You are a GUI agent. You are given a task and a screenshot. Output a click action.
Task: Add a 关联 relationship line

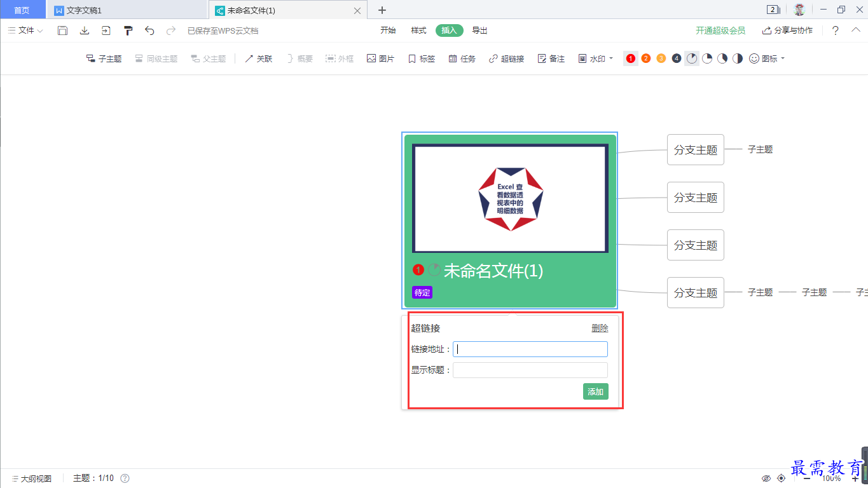click(258, 58)
